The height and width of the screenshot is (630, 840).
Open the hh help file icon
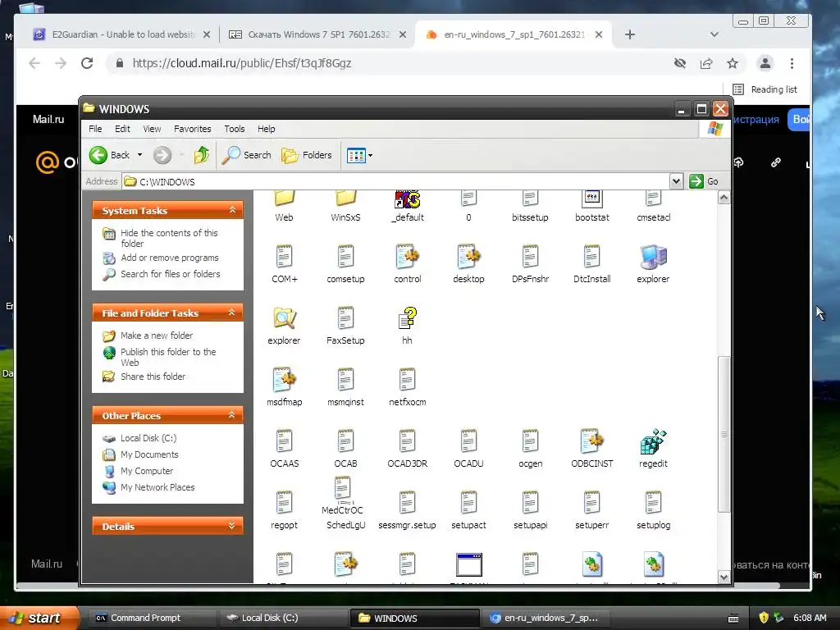pyautogui.click(x=407, y=318)
